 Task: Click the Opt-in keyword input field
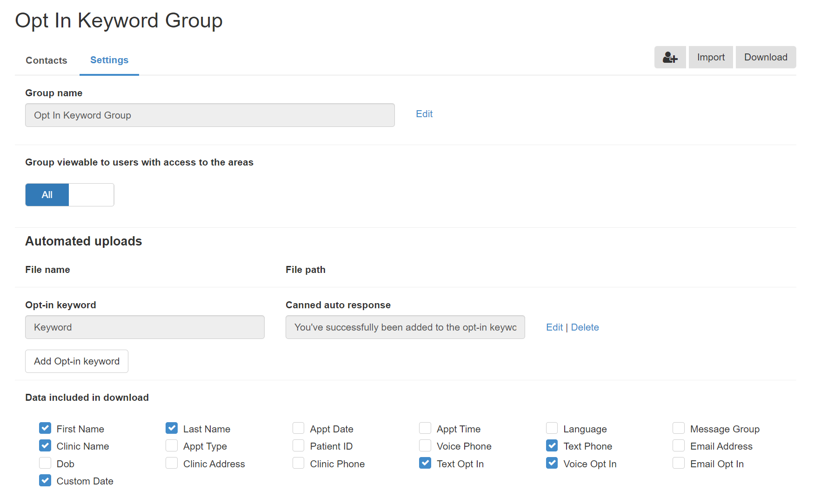tap(145, 327)
